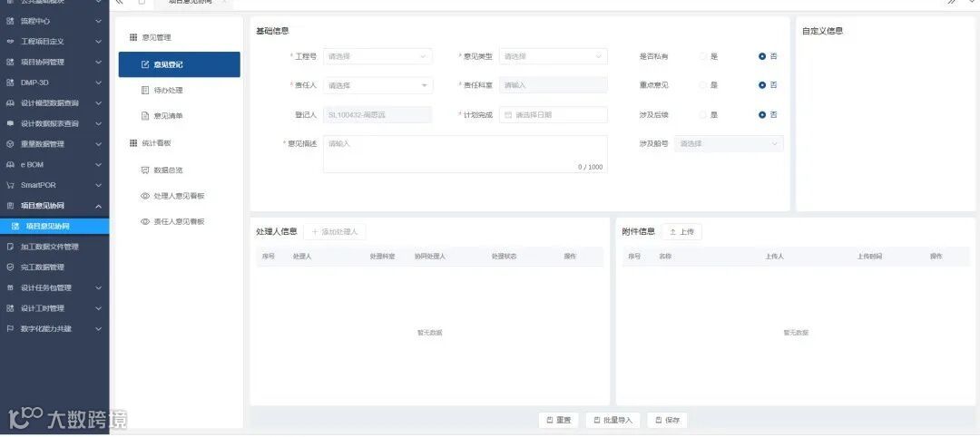Click the 意见登记 edit icon

pos(145,64)
